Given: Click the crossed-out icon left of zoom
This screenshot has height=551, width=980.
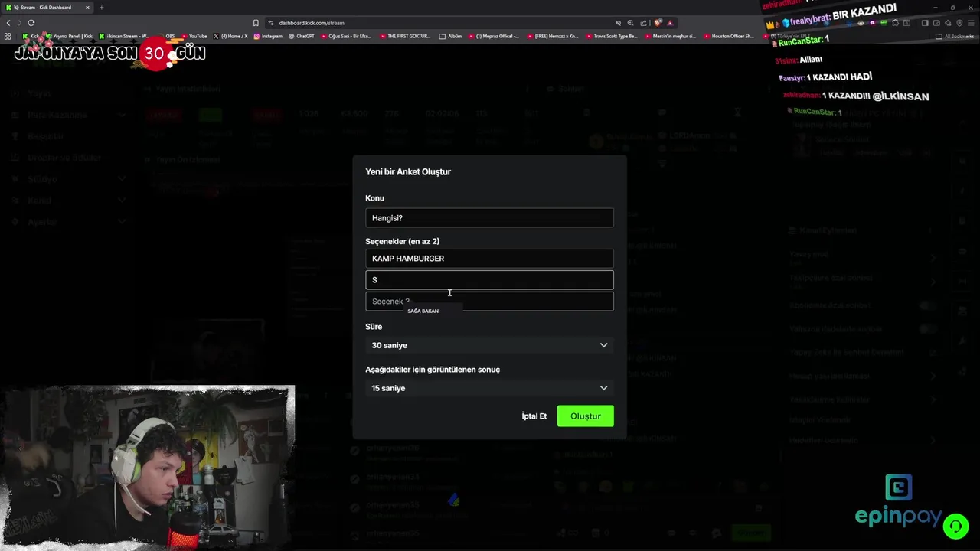Looking at the screenshot, I should (618, 23).
